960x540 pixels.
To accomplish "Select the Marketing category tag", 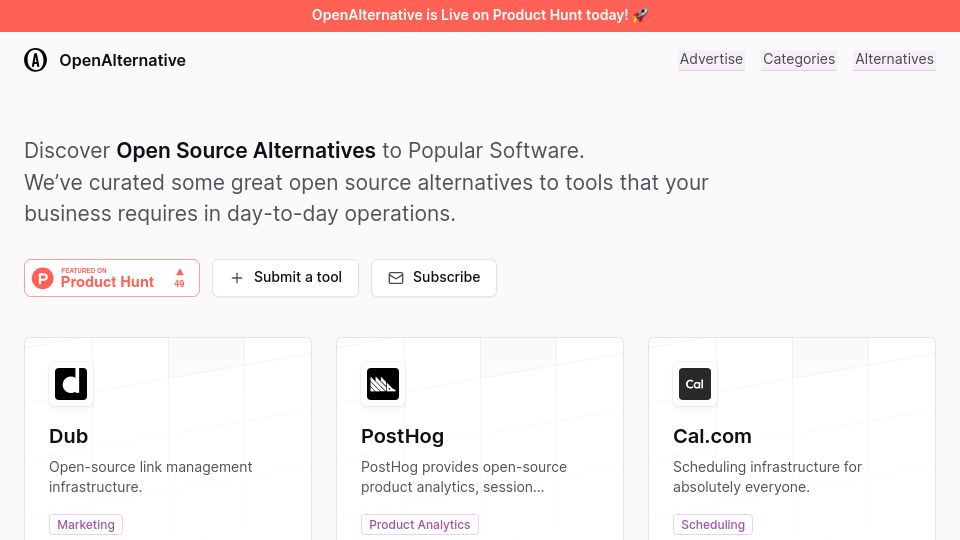I will (86, 525).
